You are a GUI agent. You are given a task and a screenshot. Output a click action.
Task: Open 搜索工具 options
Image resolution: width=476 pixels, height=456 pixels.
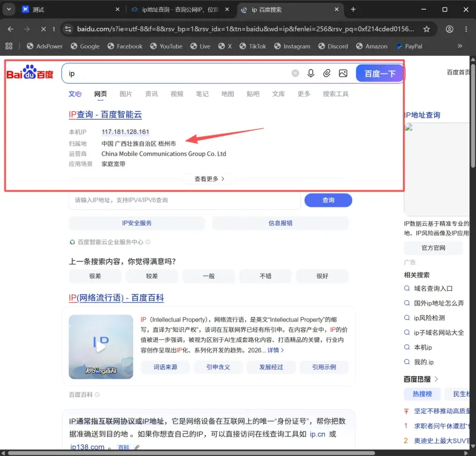(x=336, y=94)
